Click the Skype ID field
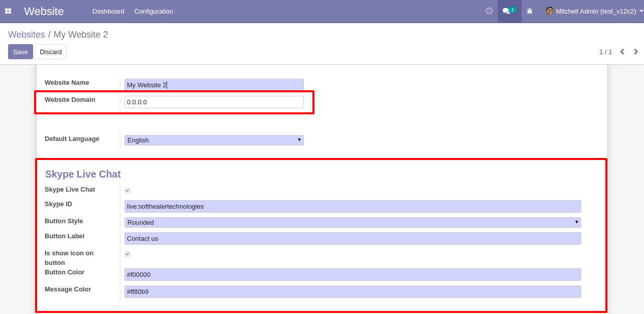 (353, 206)
